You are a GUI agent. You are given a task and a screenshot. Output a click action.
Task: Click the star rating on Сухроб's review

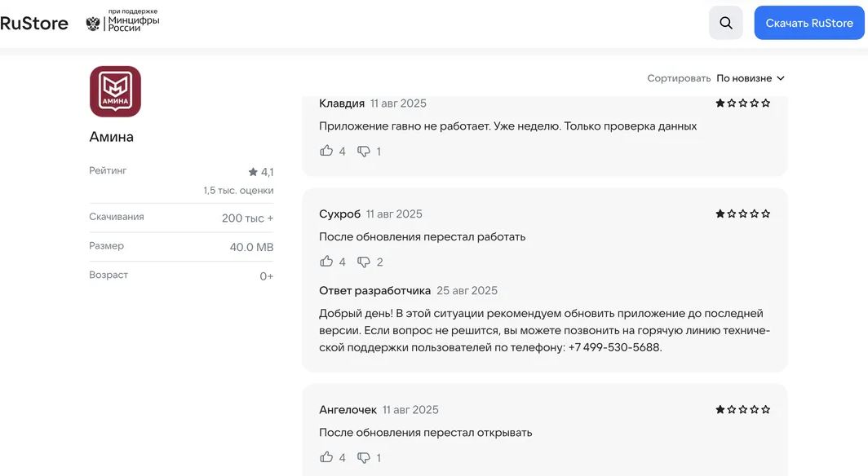click(742, 214)
